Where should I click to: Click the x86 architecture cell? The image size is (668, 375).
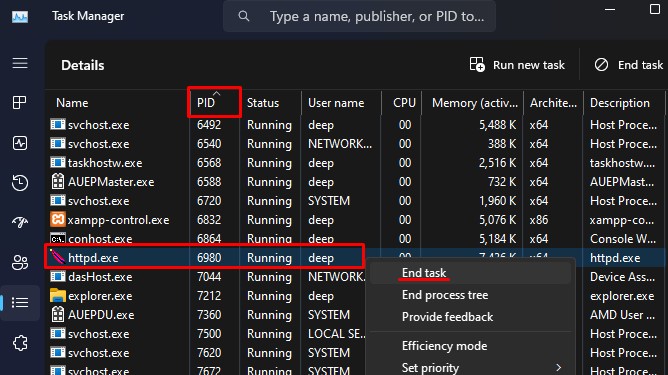point(538,220)
